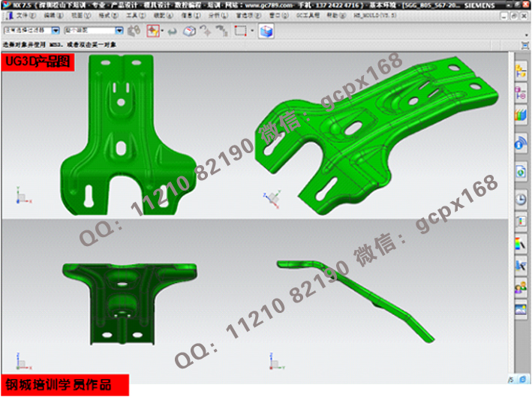Click the blue 3D cube icon
This screenshot has height=397, width=532.
click(x=266, y=32)
